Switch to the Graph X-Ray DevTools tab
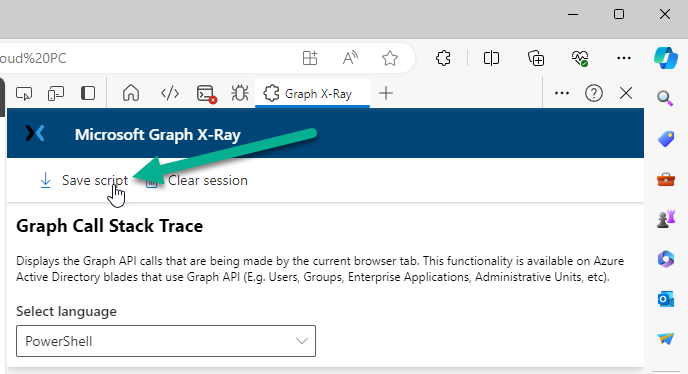Image resolution: width=688 pixels, height=374 pixels. pyautogui.click(x=312, y=94)
